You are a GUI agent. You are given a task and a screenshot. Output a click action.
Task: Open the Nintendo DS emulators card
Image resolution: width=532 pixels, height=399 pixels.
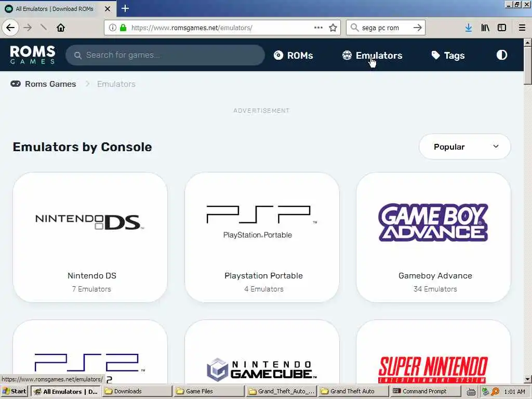point(90,237)
